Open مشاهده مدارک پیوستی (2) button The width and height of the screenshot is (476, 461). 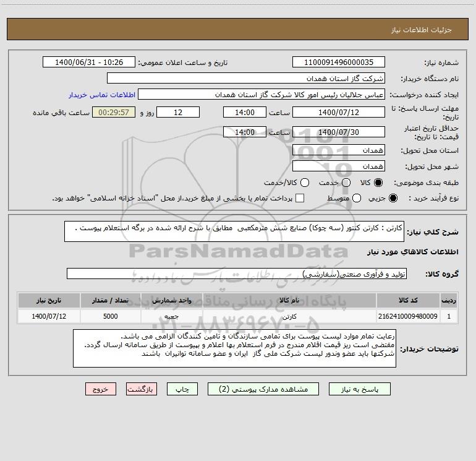263,389
